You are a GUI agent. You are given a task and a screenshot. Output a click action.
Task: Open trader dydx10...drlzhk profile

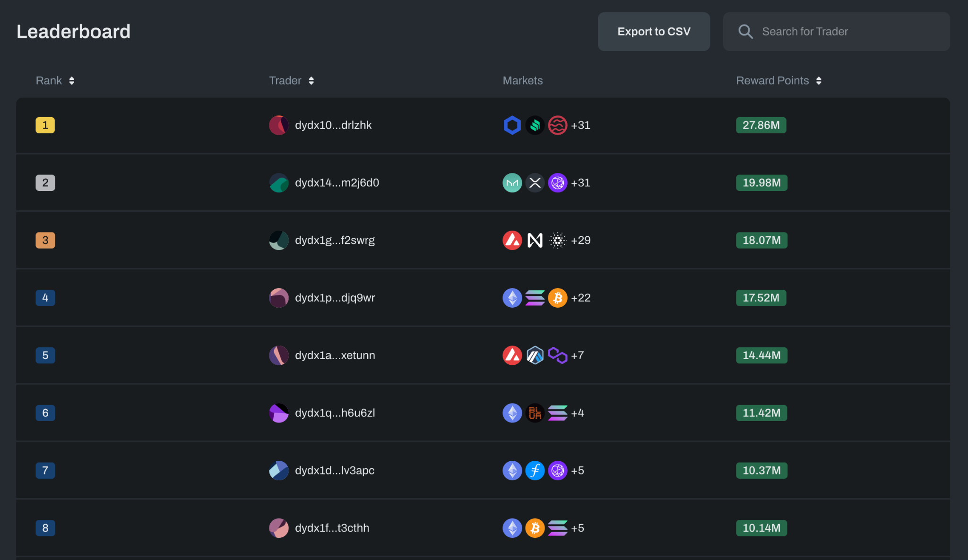tap(333, 125)
